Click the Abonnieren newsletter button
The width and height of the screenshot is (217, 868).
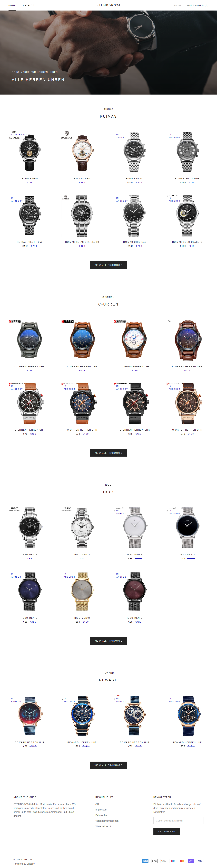pos(166,831)
